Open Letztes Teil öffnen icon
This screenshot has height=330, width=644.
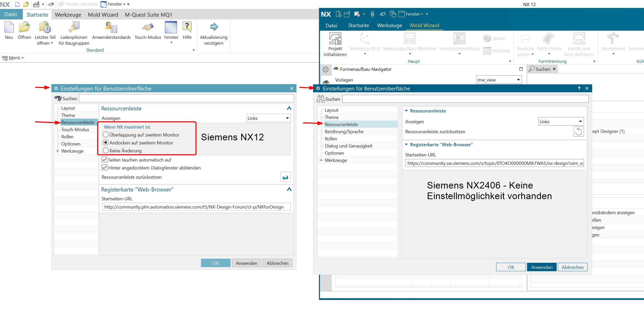(x=45, y=27)
